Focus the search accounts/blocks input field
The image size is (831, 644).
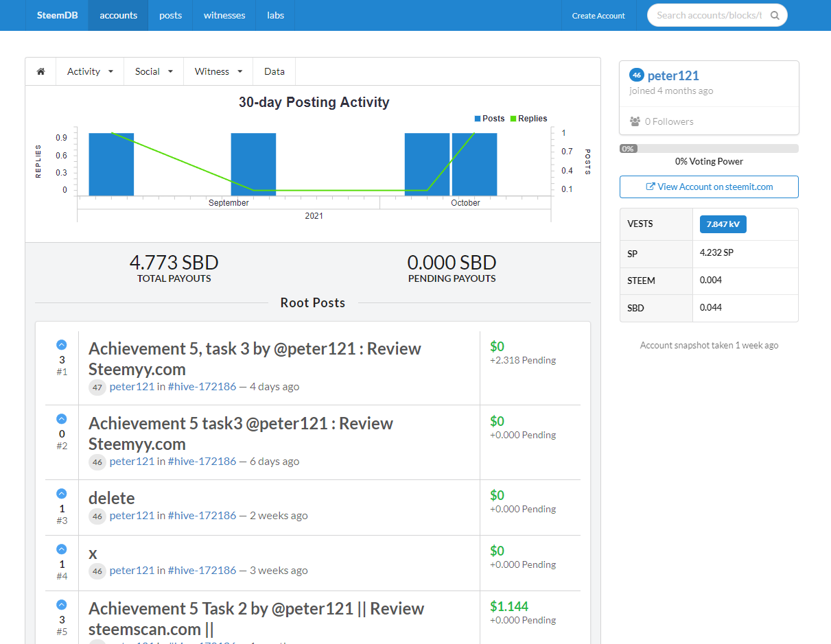[x=709, y=15]
